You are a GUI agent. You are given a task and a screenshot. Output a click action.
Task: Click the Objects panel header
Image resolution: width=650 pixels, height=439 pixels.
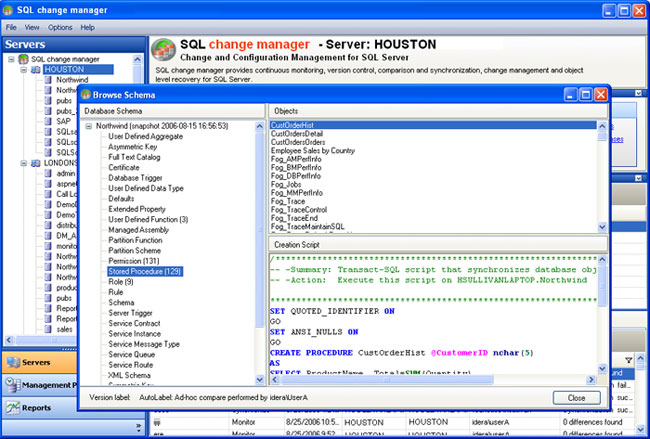pyautogui.click(x=438, y=111)
